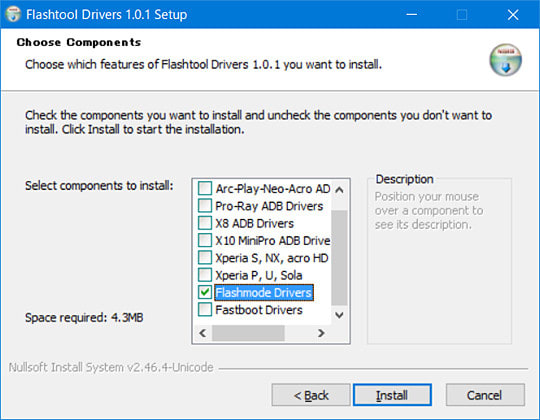
Task: Select the Fastboot Drivers label
Action: click(x=259, y=310)
